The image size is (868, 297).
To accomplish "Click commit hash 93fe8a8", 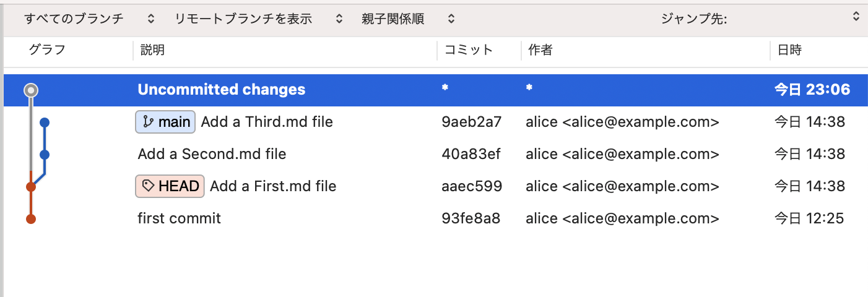I will [471, 218].
